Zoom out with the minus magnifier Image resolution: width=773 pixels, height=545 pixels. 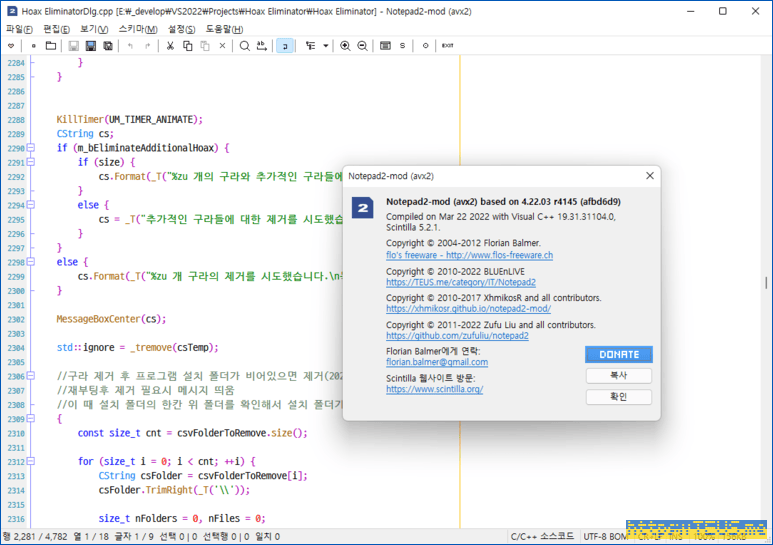click(362, 46)
